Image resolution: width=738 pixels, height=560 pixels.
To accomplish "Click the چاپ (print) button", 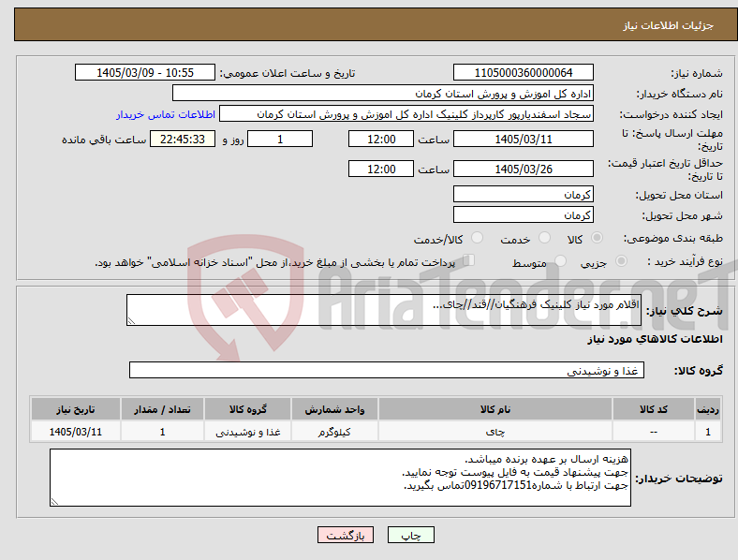I will (410, 535).
